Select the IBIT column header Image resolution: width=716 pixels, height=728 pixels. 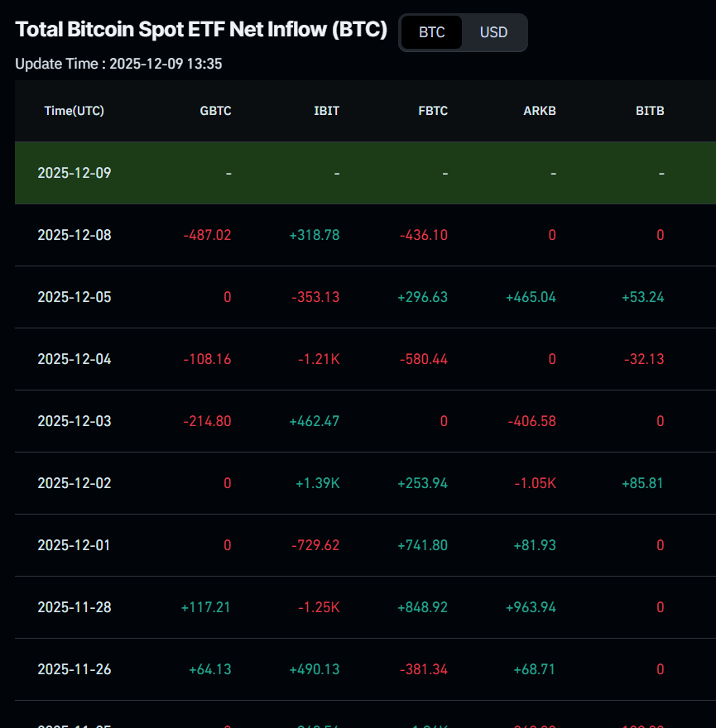tap(326, 111)
